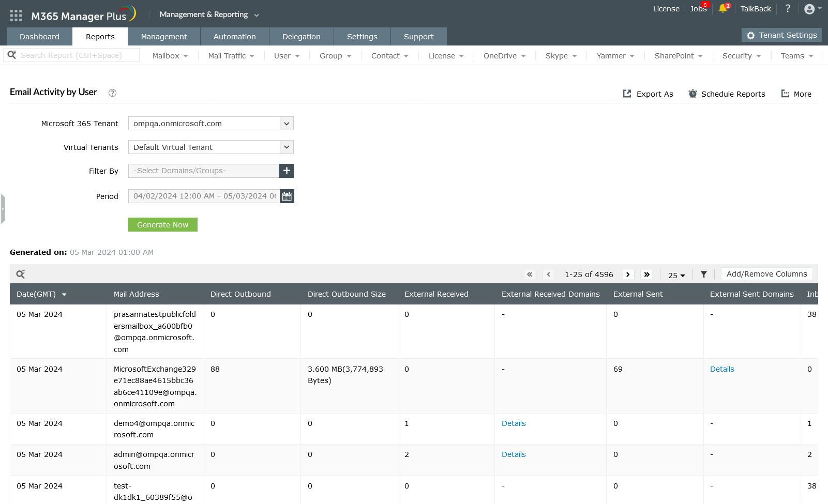Expand the Teams reports menu

[x=797, y=56]
